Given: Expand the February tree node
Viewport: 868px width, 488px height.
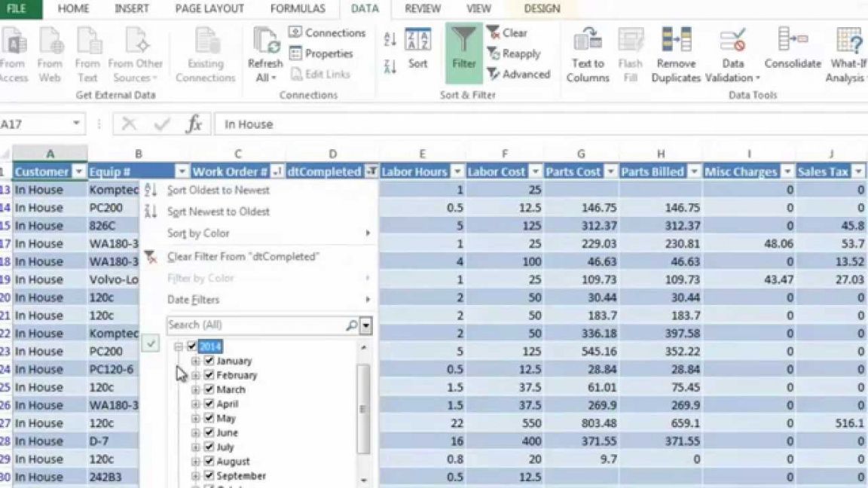Looking at the screenshot, I should 195,375.
